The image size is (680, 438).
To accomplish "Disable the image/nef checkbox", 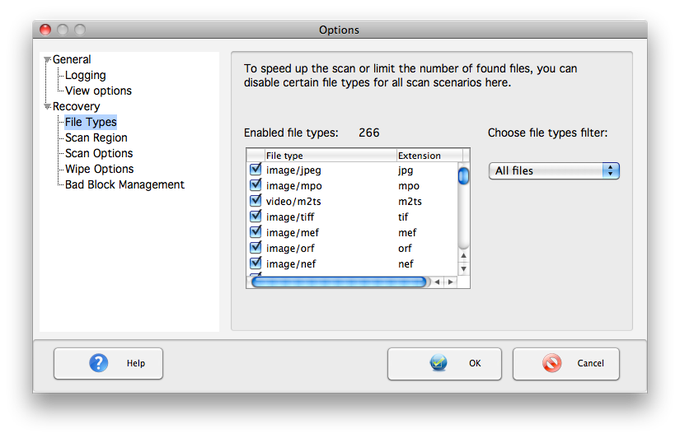I will pyautogui.click(x=255, y=263).
